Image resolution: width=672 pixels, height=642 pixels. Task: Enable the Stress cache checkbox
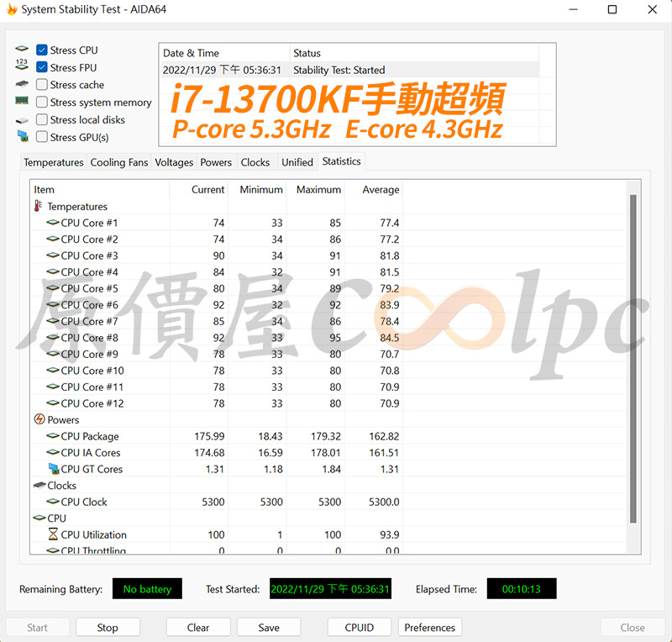pos(41,85)
